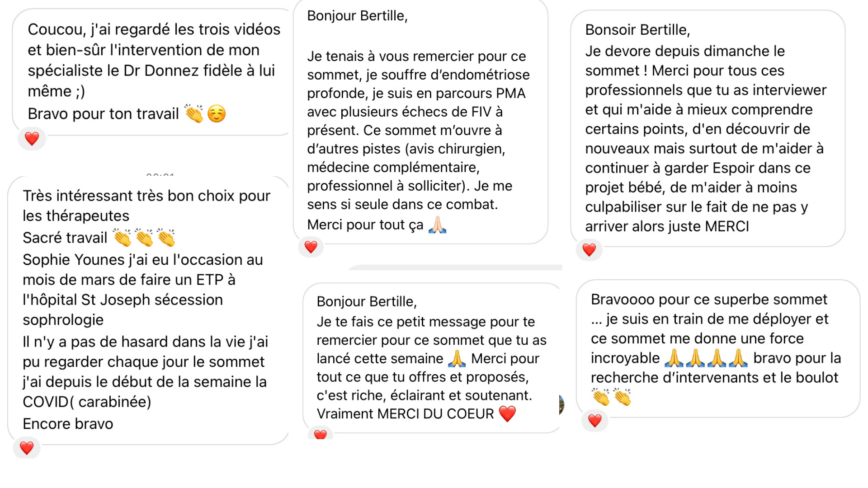This screenshot has width=868, height=488.
Task: Click heart reaction under the 'MERCI DU COEUR' message
Action: (320, 434)
